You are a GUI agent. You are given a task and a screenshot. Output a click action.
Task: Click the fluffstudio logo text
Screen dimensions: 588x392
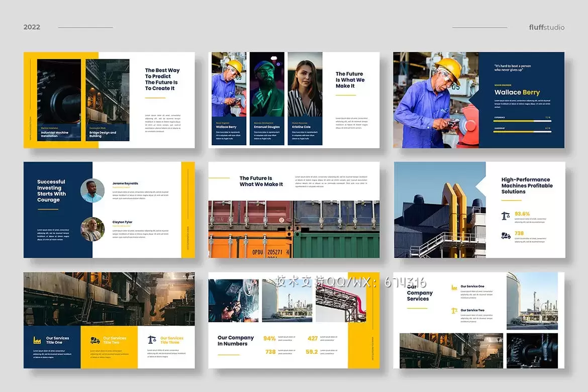click(x=546, y=27)
